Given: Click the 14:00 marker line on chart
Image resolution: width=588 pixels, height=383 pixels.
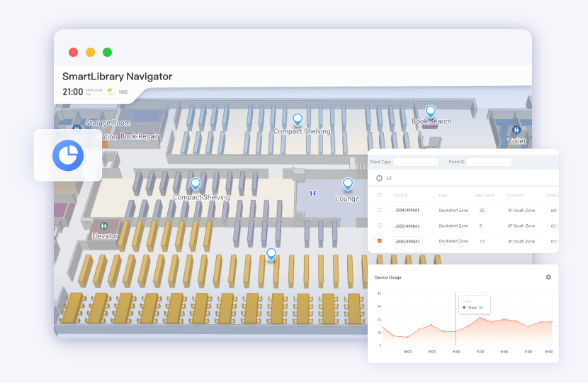Looking at the screenshot, I should click(456, 319).
